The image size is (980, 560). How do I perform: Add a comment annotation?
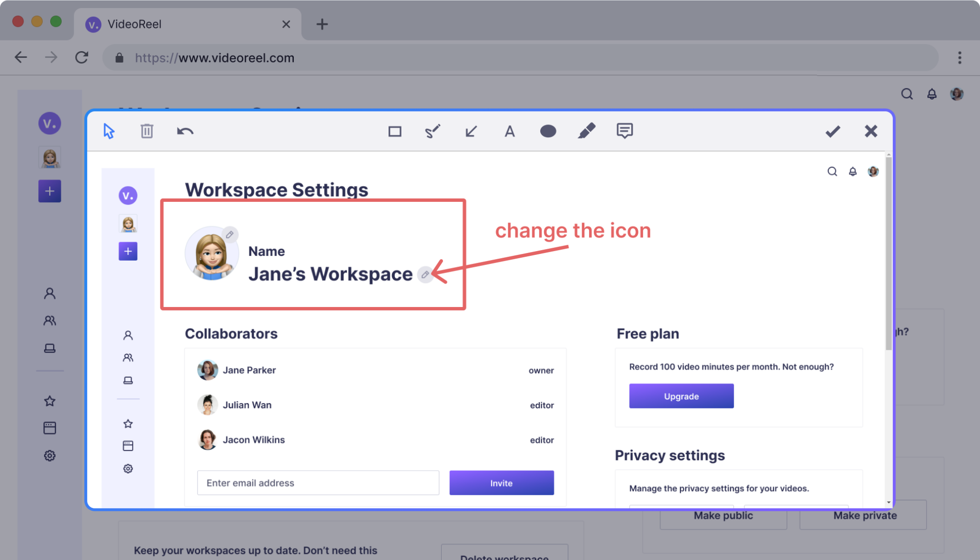(x=624, y=131)
